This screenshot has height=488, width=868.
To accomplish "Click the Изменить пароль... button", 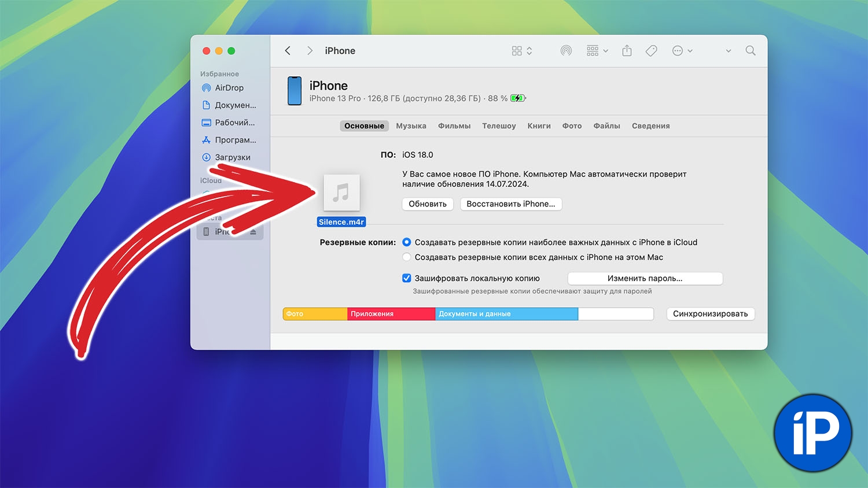I will click(645, 279).
